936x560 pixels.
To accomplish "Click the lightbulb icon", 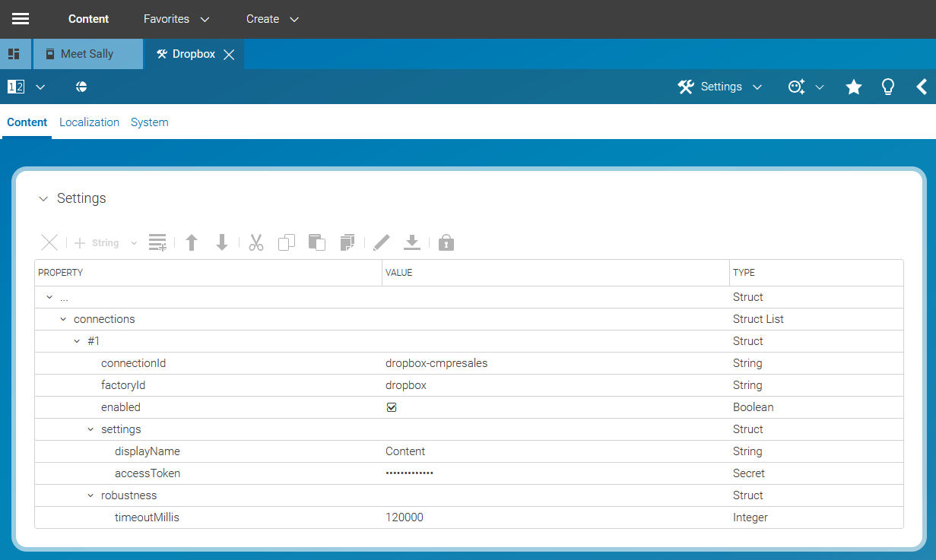I will tap(887, 87).
